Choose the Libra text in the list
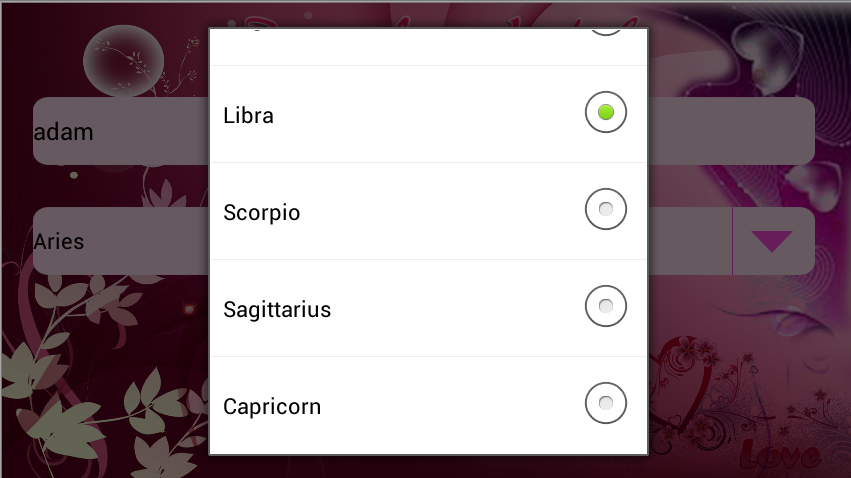The width and height of the screenshot is (851, 478). pyautogui.click(x=249, y=116)
